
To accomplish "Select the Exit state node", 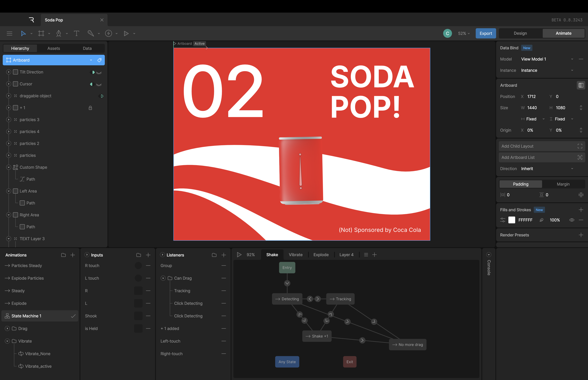I will [x=350, y=362].
